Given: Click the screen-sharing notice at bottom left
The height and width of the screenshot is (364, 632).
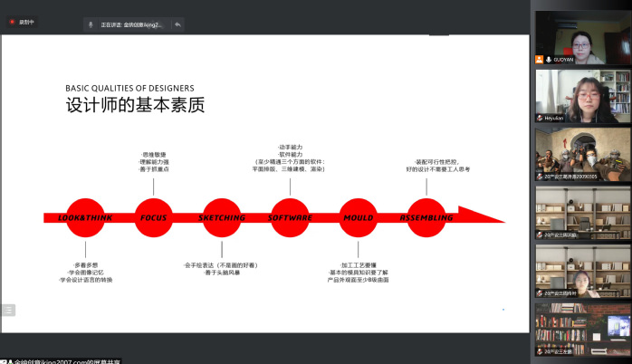Looking at the screenshot, I should 63,360.
